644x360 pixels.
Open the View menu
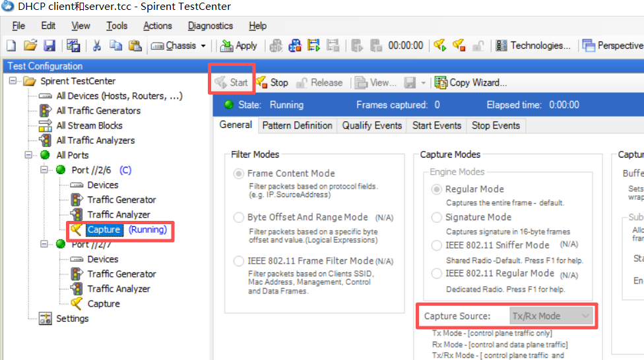(x=80, y=26)
